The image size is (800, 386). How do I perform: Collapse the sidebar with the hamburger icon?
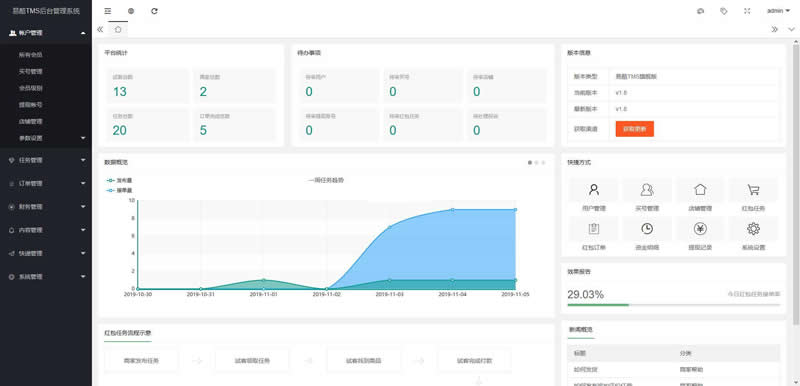pyautogui.click(x=108, y=11)
